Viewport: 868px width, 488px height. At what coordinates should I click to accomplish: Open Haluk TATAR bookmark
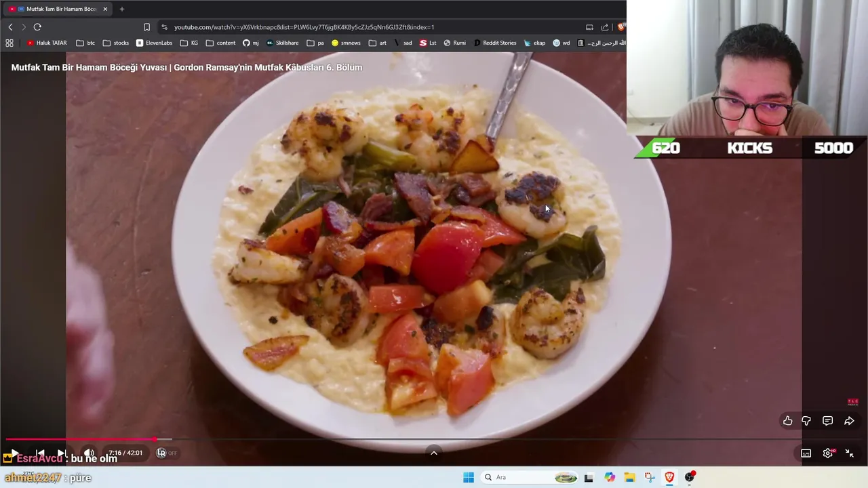(x=47, y=43)
